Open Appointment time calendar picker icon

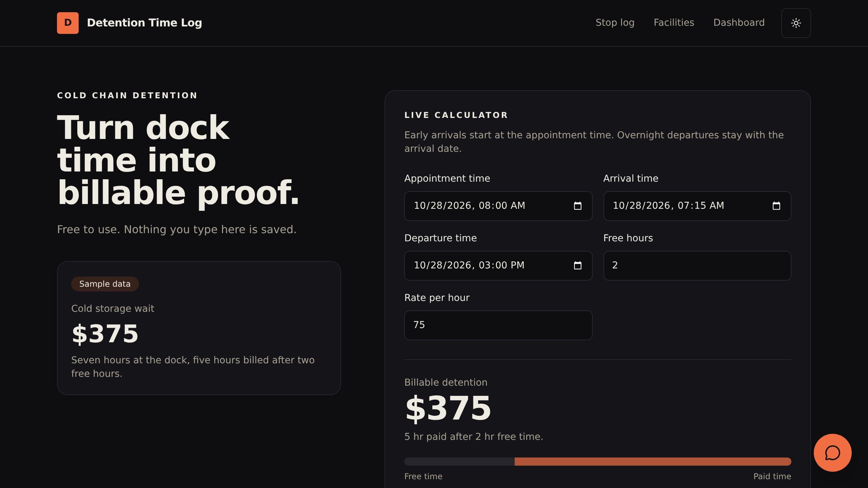coord(577,206)
